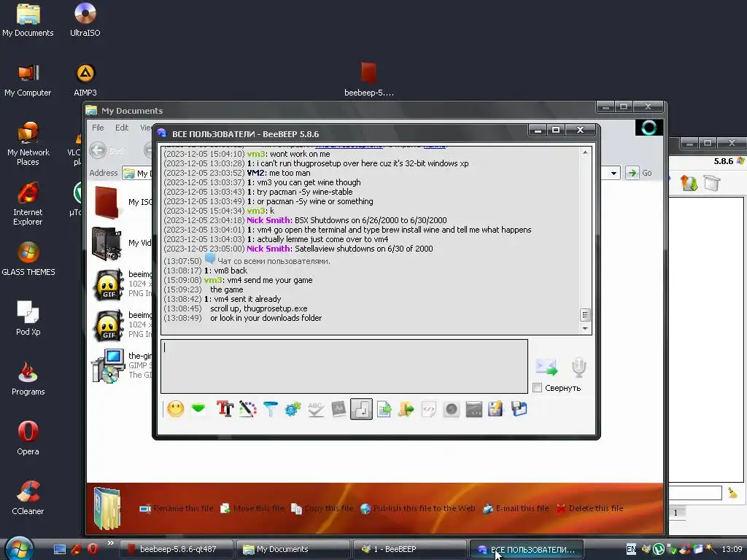
Task: Select the GIMP setup installer file icon
Action: coord(107,366)
